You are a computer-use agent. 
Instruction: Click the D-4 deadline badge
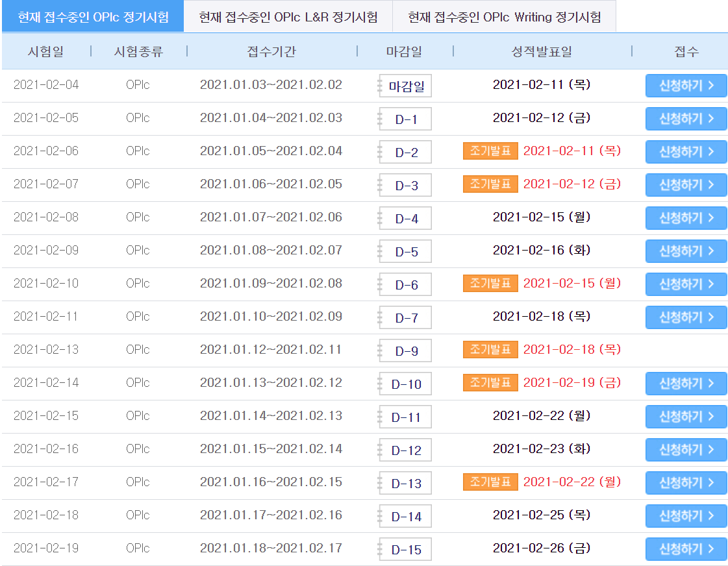pos(405,218)
